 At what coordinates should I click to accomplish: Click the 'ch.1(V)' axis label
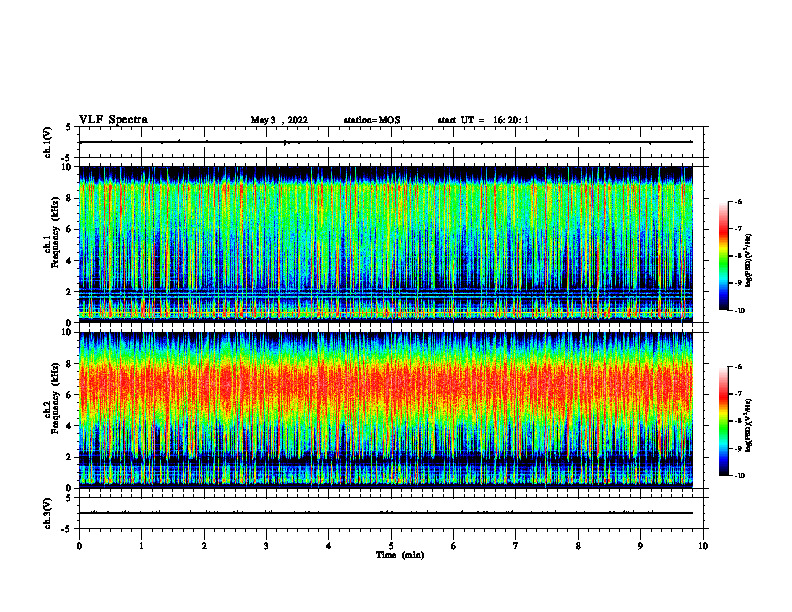tap(48, 142)
